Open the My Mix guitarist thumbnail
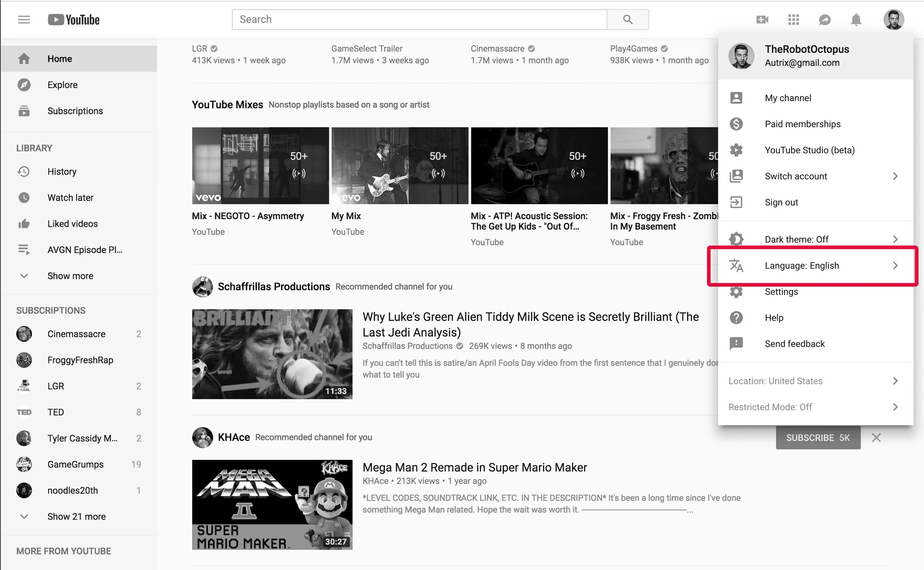The height and width of the screenshot is (570, 924). coord(400,166)
